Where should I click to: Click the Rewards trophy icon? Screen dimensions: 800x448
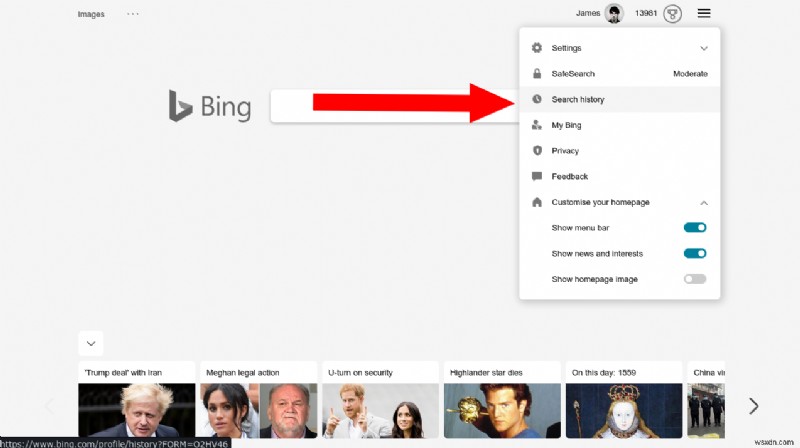click(672, 14)
